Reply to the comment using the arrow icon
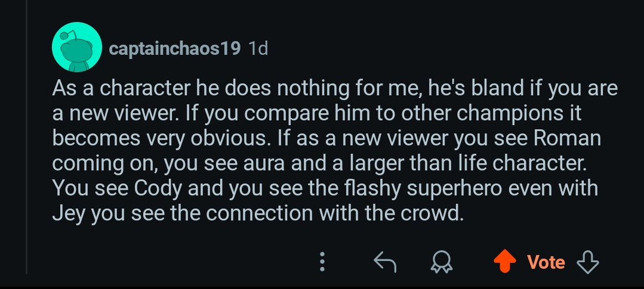The image size is (644, 289). click(385, 262)
